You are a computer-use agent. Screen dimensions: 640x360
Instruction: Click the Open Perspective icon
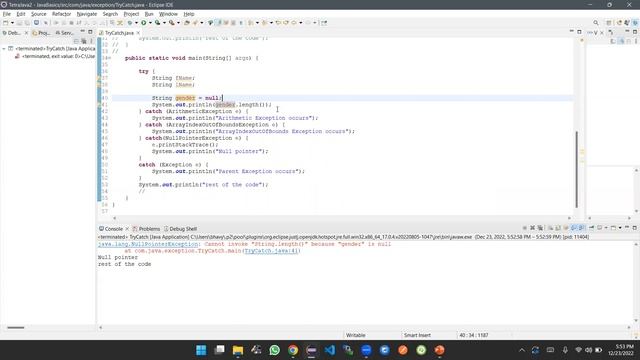coord(609,23)
